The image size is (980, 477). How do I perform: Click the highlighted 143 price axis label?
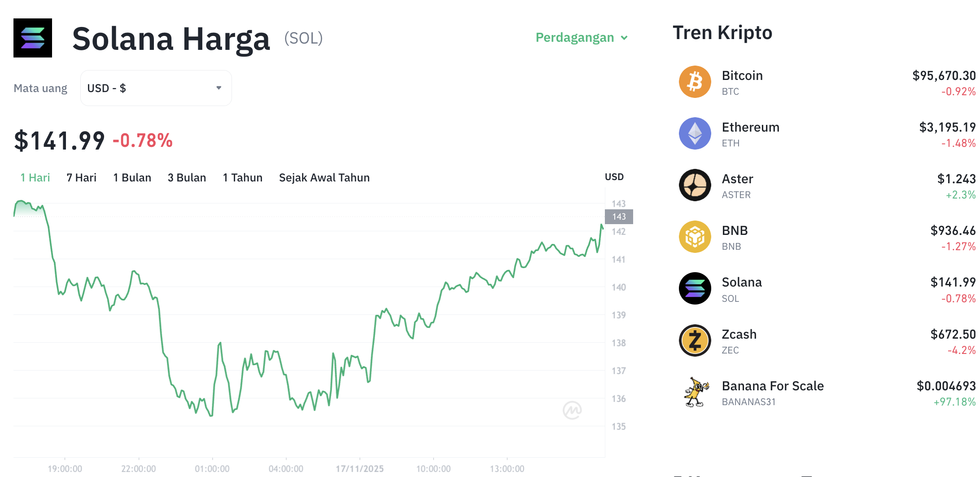tap(618, 216)
